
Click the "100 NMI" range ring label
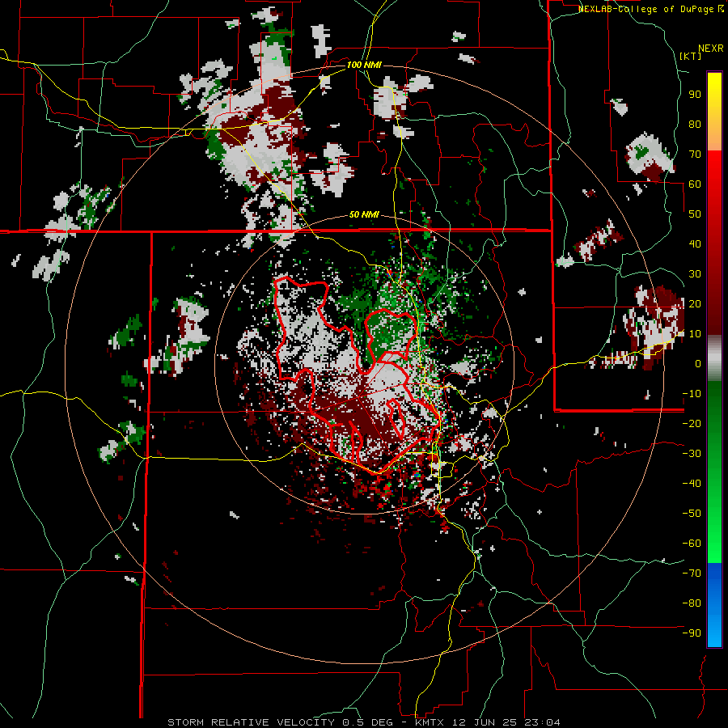pos(364,65)
